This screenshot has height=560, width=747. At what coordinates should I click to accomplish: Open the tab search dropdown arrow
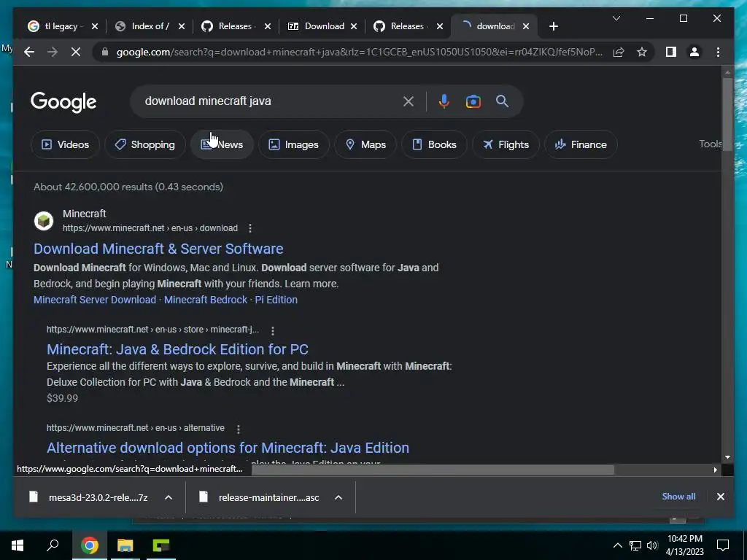[x=616, y=18]
